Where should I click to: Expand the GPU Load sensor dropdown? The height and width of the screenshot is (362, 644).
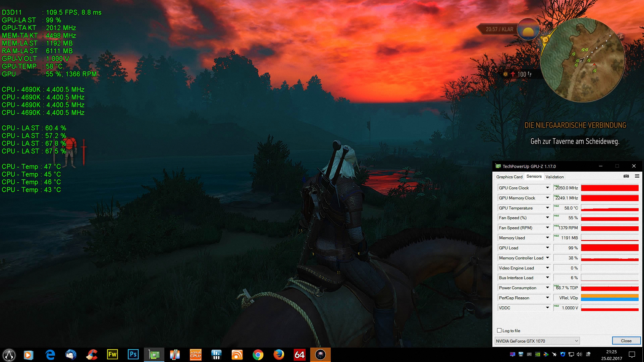pyautogui.click(x=547, y=248)
